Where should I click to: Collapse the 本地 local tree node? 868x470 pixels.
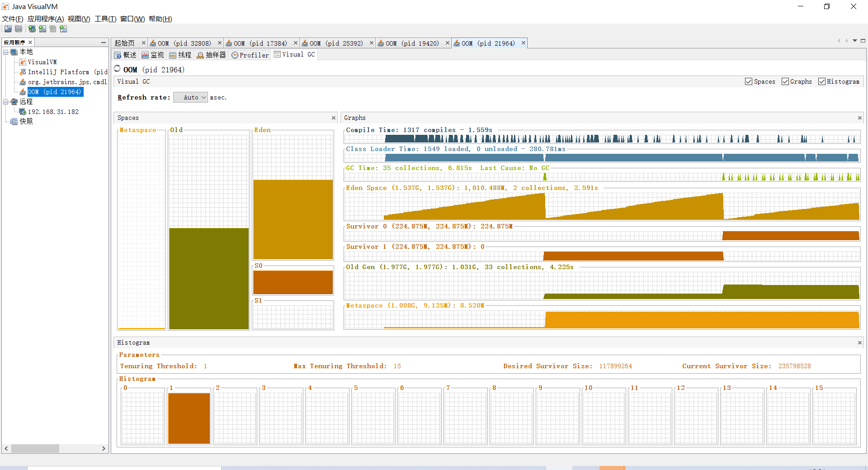6,52
